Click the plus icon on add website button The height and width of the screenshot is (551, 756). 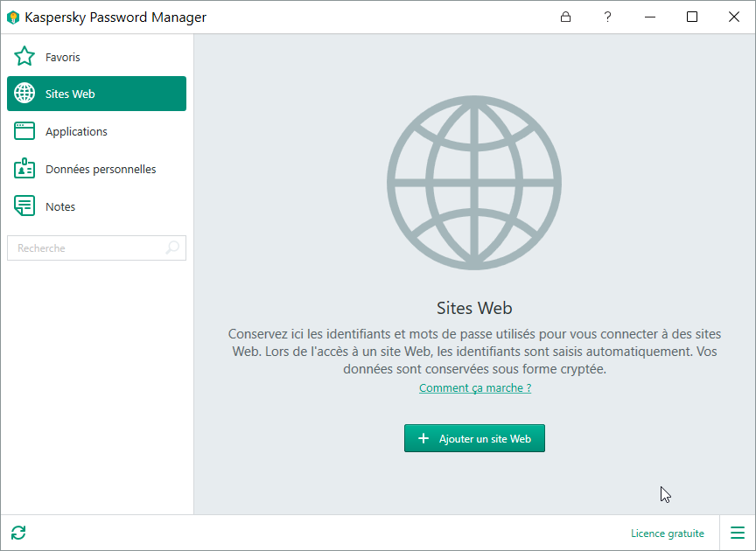[x=423, y=438]
